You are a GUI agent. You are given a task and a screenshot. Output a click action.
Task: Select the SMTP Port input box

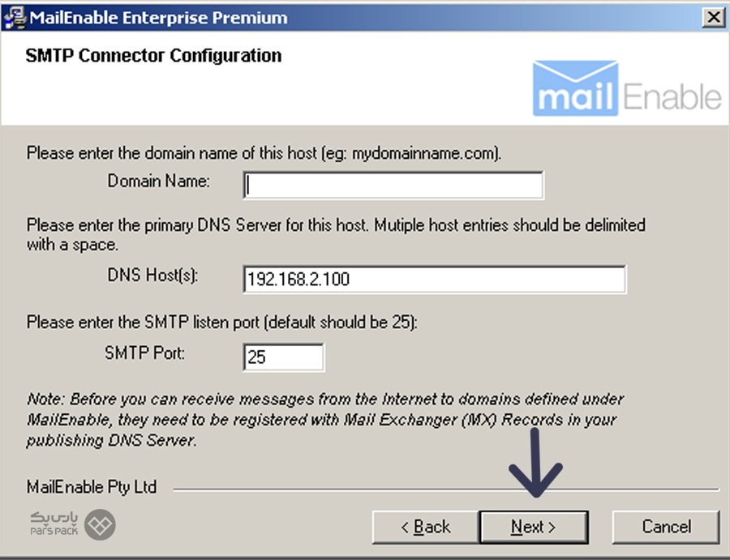pyautogui.click(x=284, y=357)
